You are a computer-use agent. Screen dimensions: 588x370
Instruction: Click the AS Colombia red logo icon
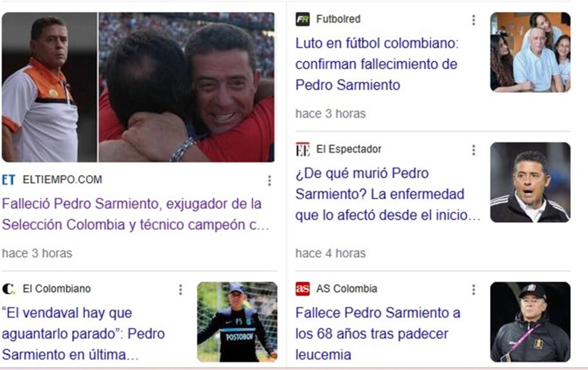click(x=303, y=288)
